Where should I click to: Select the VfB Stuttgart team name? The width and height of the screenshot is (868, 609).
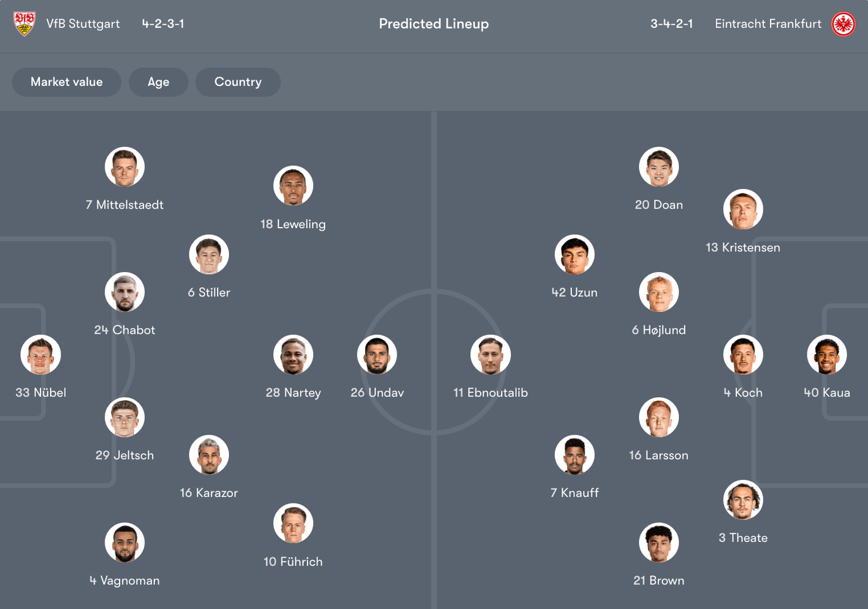(x=83, y=23)
